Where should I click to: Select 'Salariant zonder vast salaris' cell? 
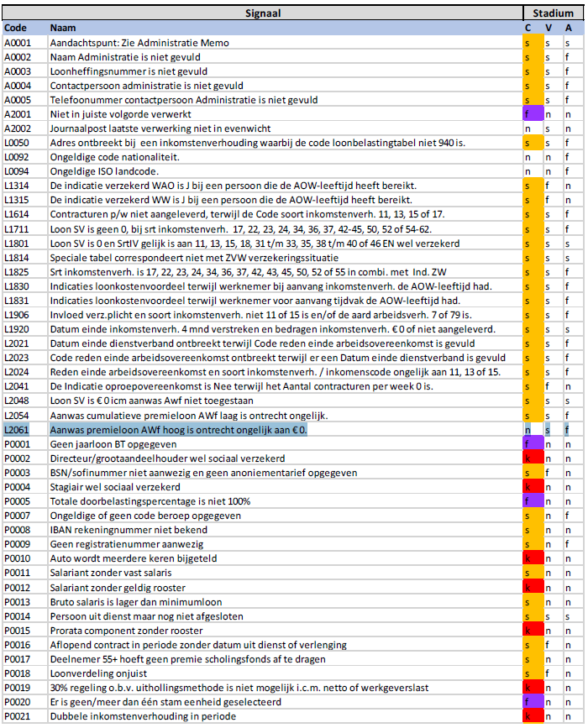285,573
